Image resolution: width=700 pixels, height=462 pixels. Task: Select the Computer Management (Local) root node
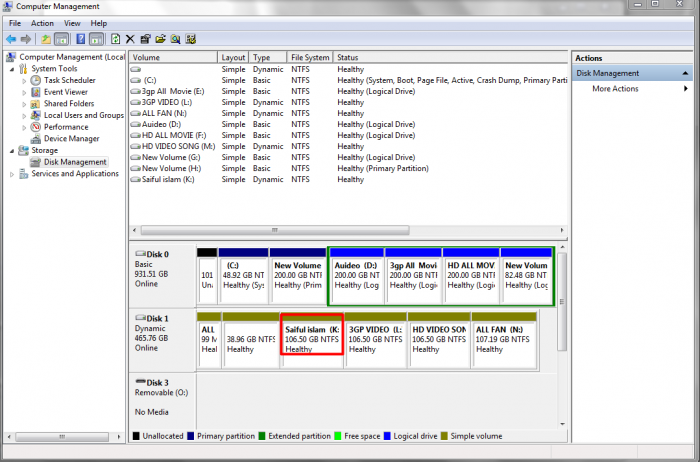(71, 57)
